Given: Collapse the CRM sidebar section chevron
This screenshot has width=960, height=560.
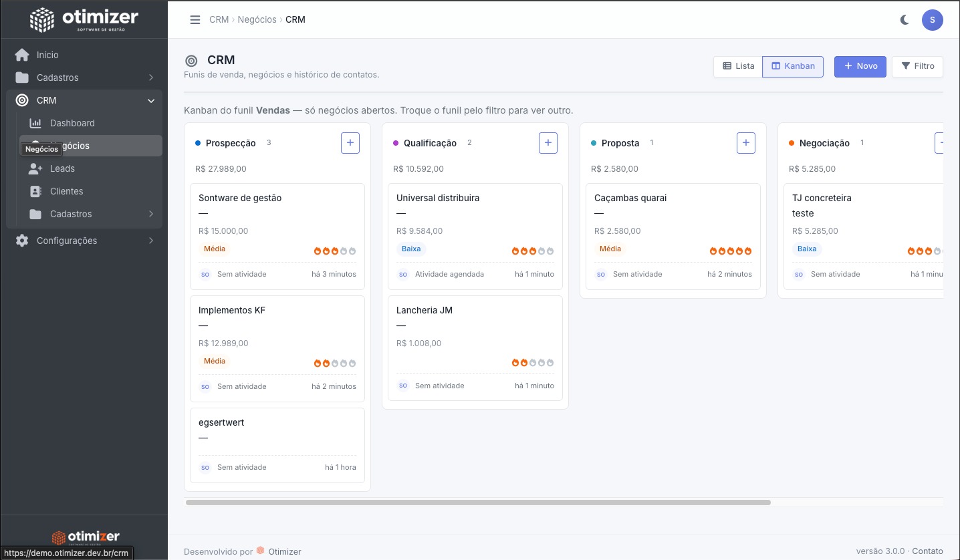Looking at the screenshot, I should coord(151,100).
